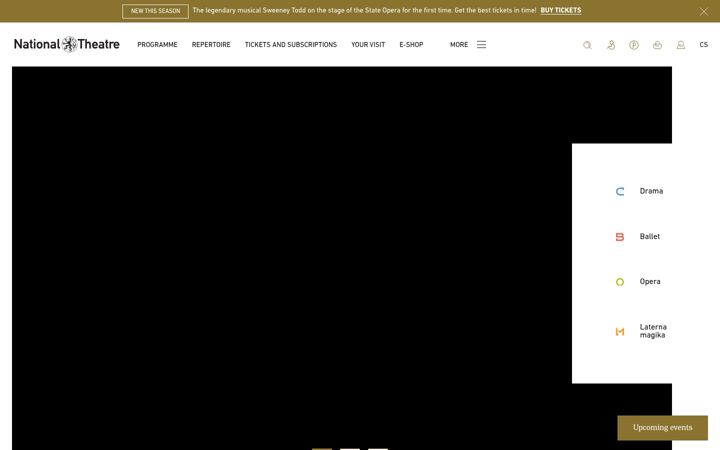Image resolution: width=720 pixels, height=450 pixels.
Task: Expand the MORE menu
Action: pyautogui.click(x=459, y=45)
